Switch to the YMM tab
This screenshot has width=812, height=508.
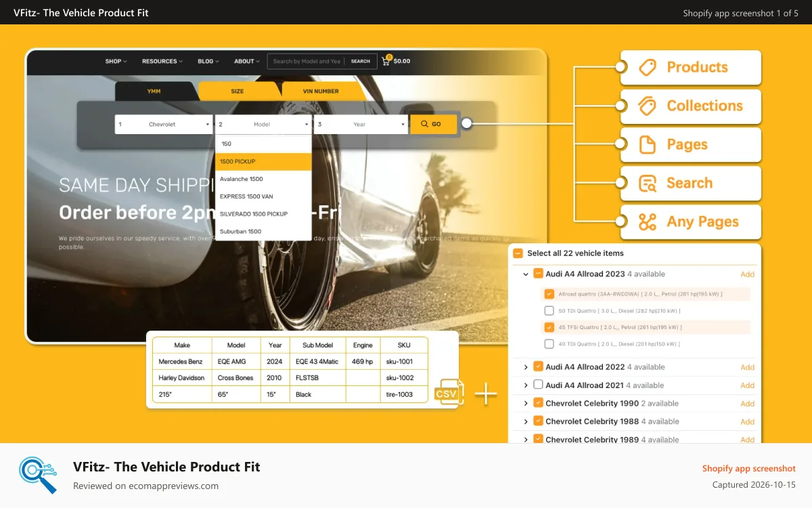[x=154, y=91]
